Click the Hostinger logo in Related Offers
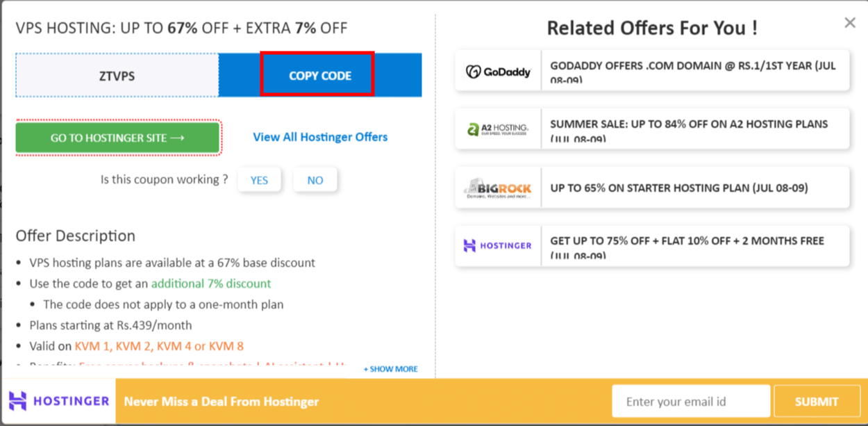Image resolution: width=868 pixels, height=426 pixels. (x=498, y=245)
